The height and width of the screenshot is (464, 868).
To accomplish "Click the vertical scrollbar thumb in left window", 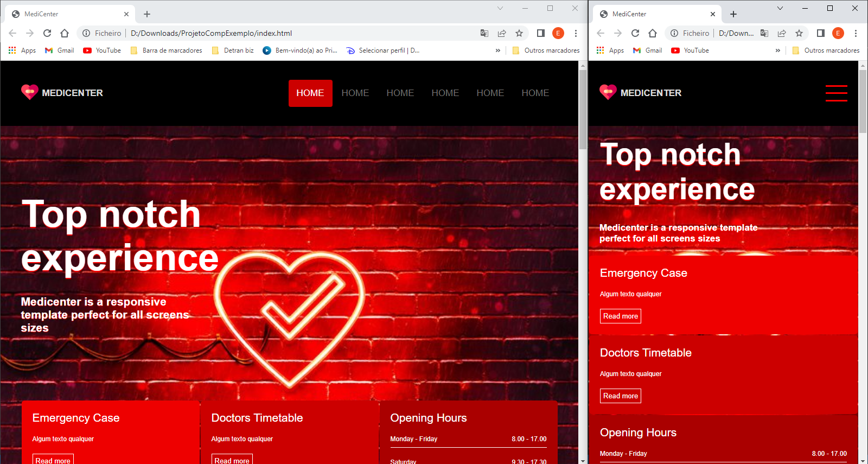I will tap(583, 109).
